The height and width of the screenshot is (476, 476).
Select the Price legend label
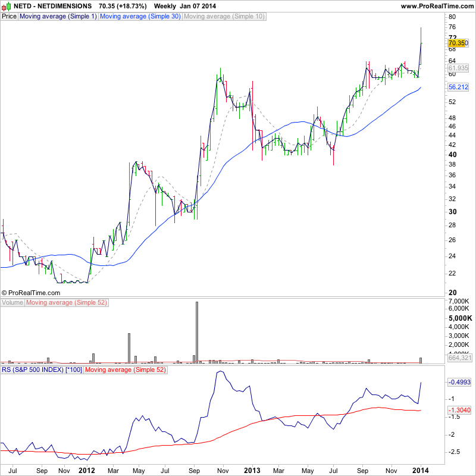click(9, 17)
